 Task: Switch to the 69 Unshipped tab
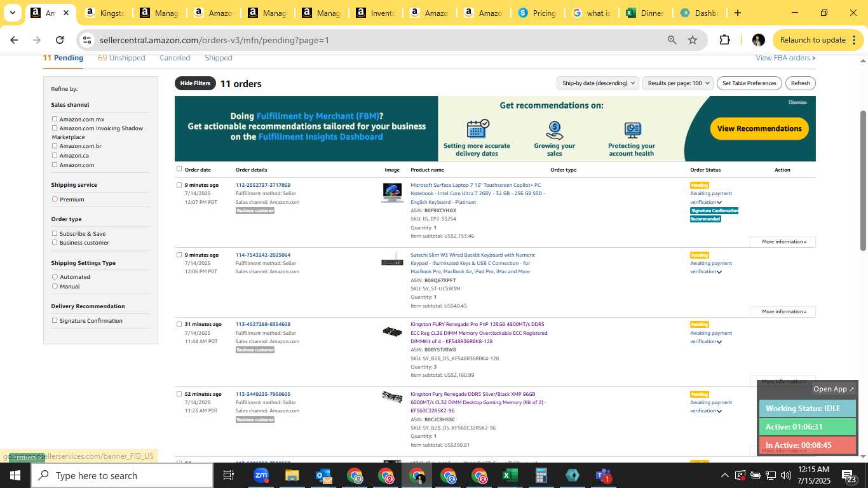[x=121, y=58]
